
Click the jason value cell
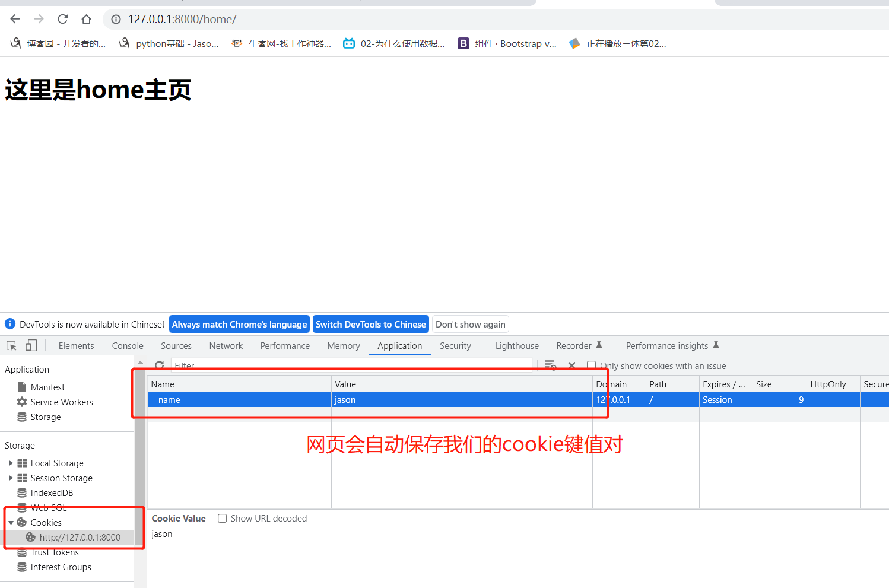coord(462,399)
